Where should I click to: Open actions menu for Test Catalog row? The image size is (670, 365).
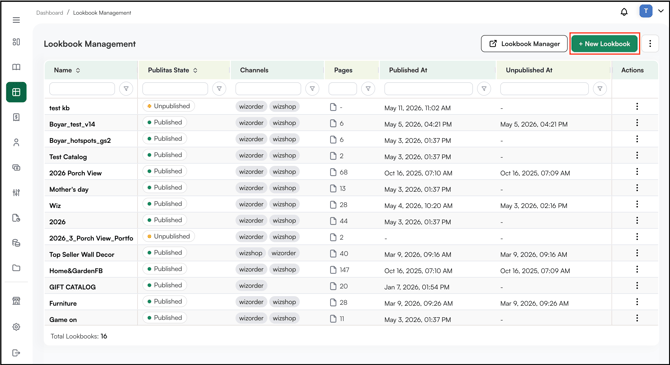(x=637, y=155)
